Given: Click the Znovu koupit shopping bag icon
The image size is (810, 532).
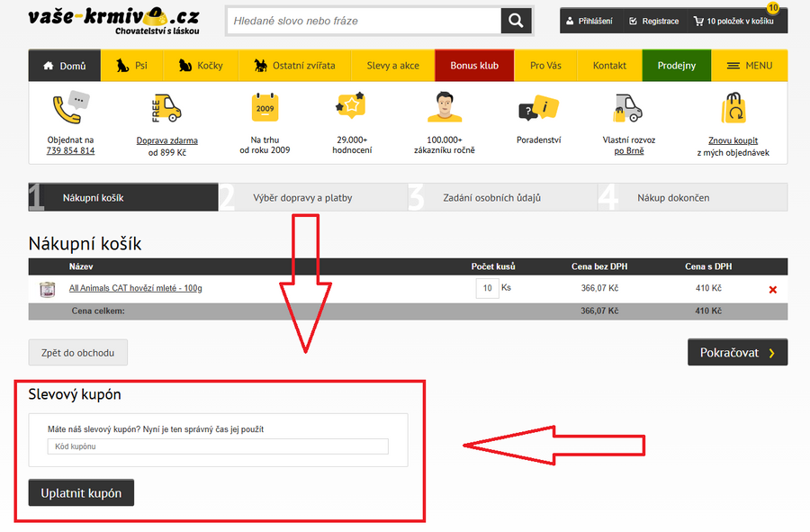Looking at the screenshot, I should pyautogui.click(x=733, y=109).
